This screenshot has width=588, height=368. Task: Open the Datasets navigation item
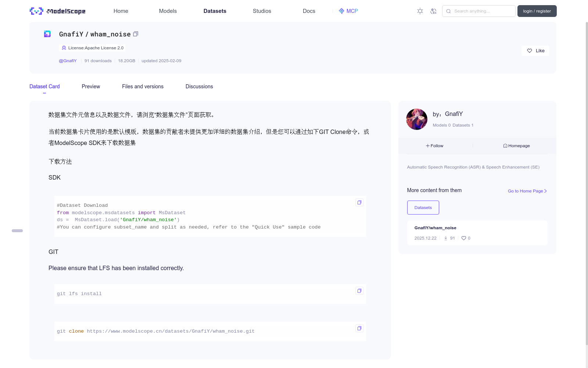[215, 11]
